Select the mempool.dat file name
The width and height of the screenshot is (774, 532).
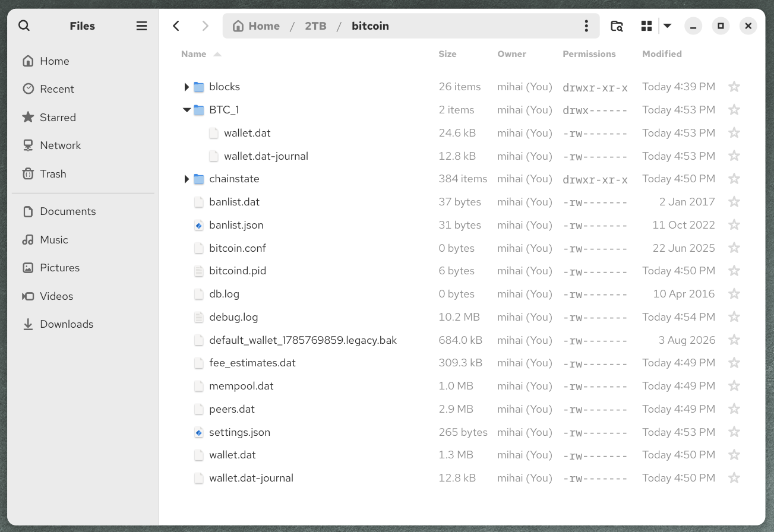(x=241, y=386)
